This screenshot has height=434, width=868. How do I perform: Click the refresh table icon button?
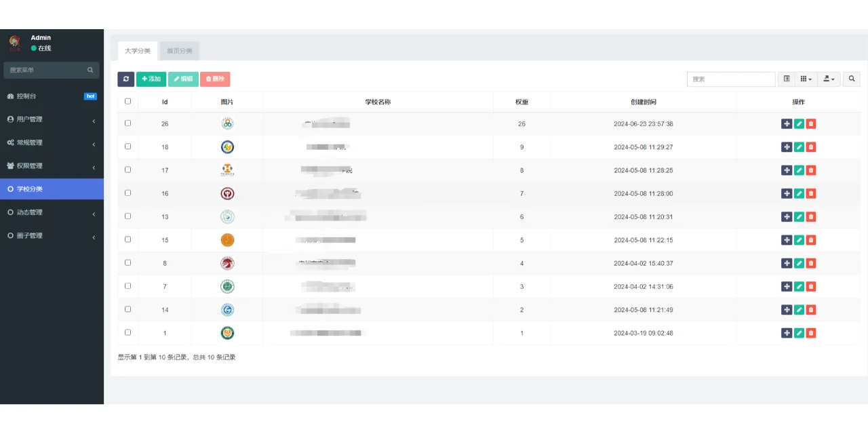coord(126,79)
